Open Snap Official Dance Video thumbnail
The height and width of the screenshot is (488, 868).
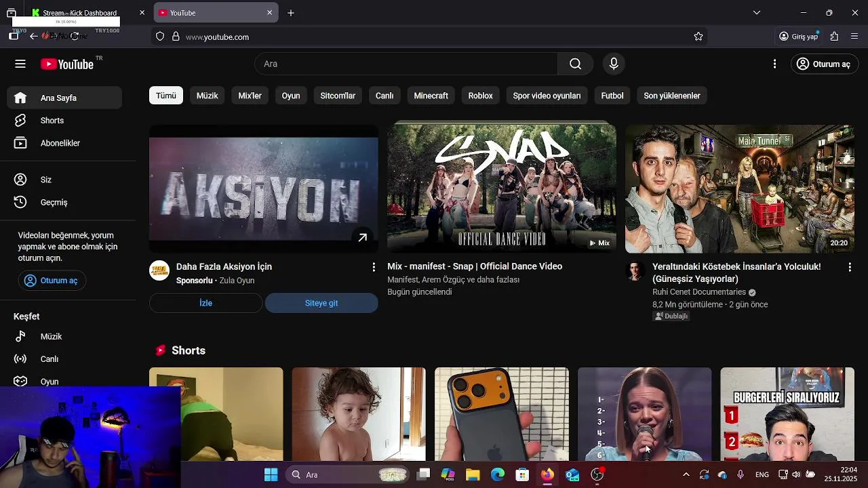click(502, 188)
